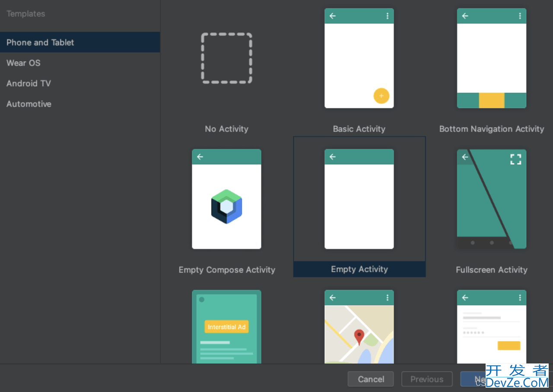The image size is (553, 392).
Task: Click the back arrow in Maps preview
Action: pyautogui.click(x=332, y=298)
